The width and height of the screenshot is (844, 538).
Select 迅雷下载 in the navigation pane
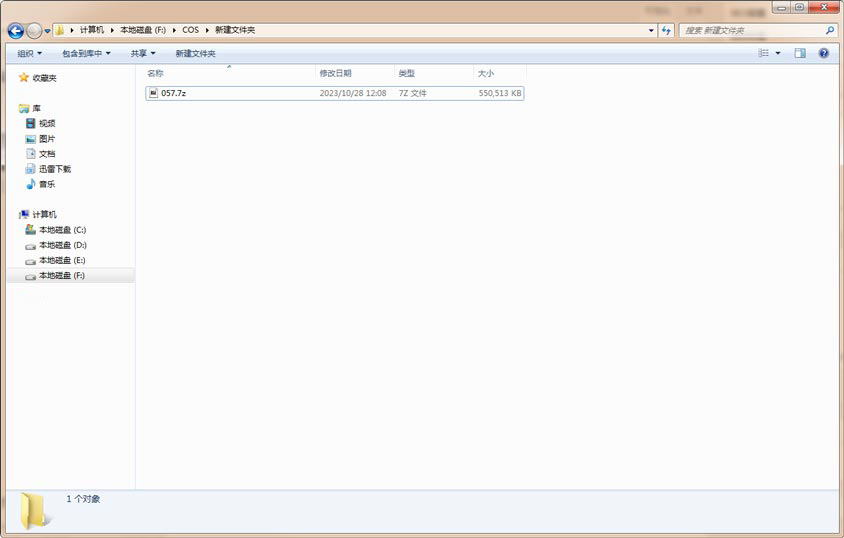(x=54, y=169)
